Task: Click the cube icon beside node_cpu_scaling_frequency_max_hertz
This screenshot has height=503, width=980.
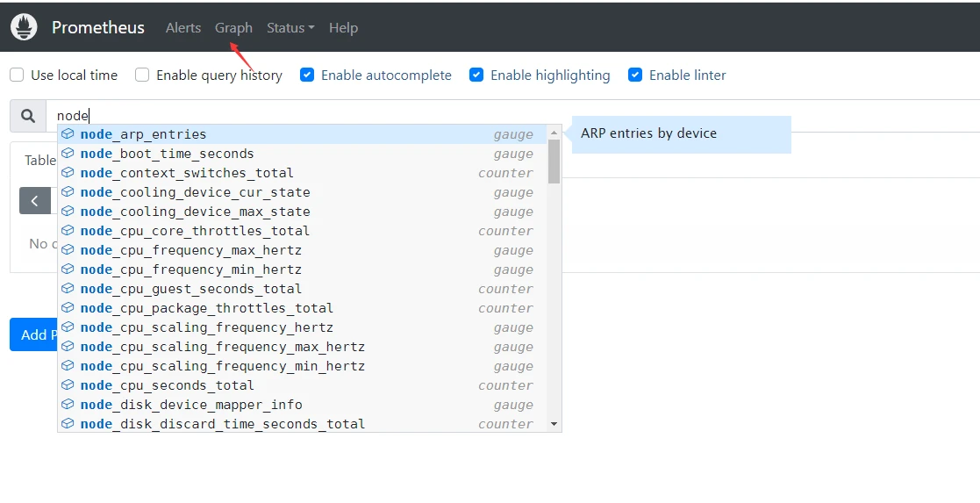Action: click(x=68, y=347)
